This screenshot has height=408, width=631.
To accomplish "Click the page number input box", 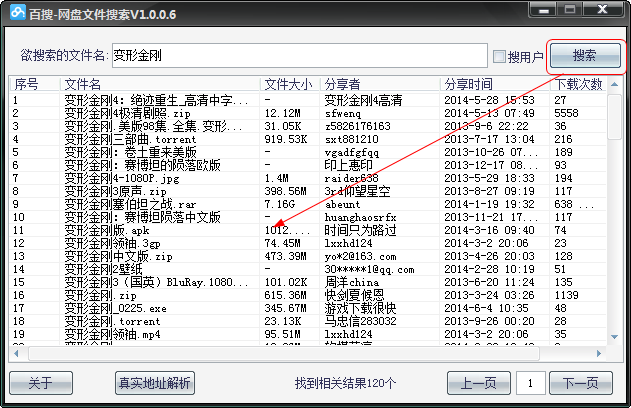I will [530, 383].
